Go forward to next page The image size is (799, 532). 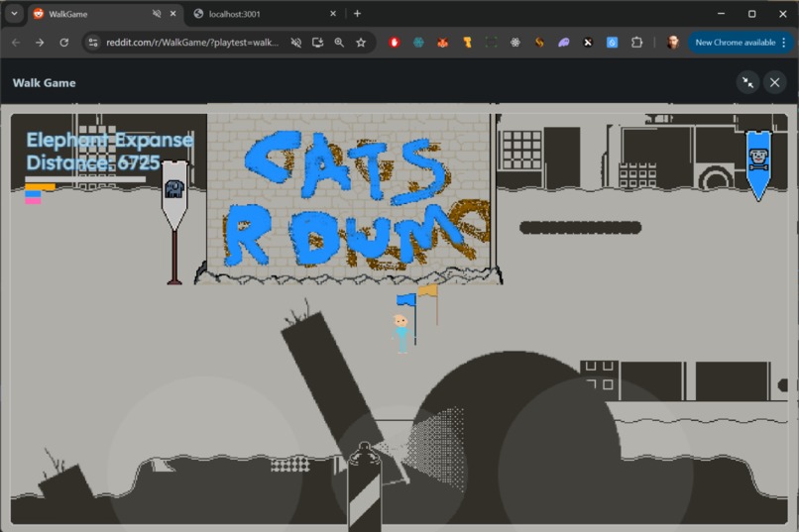40,43
